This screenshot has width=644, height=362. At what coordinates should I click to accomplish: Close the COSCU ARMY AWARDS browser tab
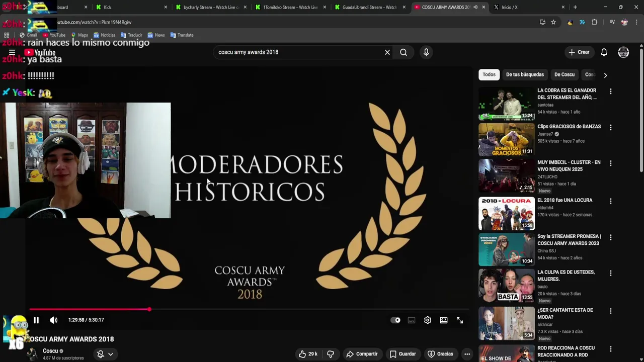point(484,7)
